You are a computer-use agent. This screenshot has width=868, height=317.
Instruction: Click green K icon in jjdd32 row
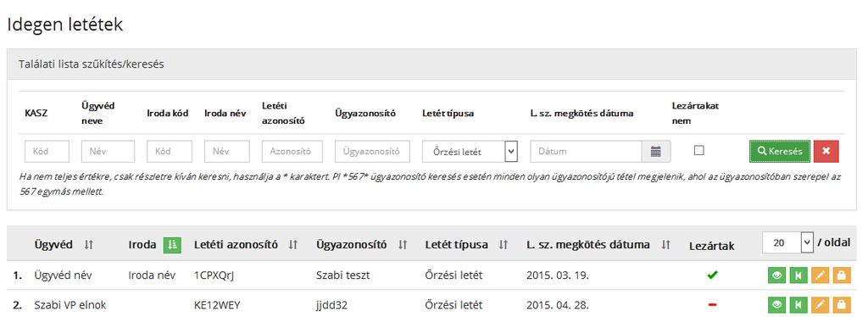pos(798,304)
